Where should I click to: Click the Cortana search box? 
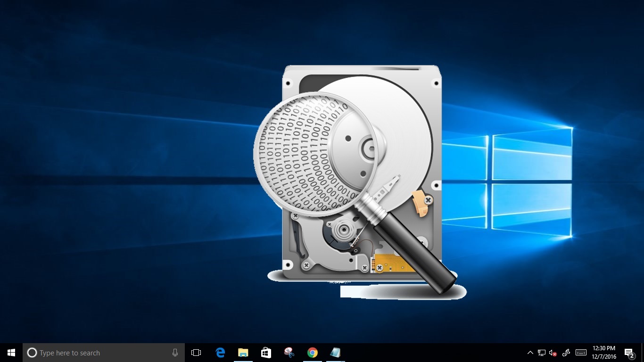coord(104,353)
